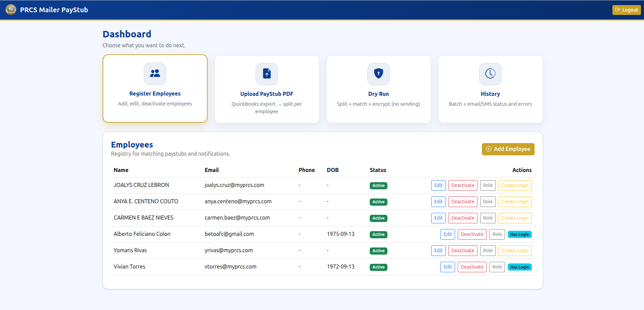Open Role for Yomaris Rivas

(488, 251)
